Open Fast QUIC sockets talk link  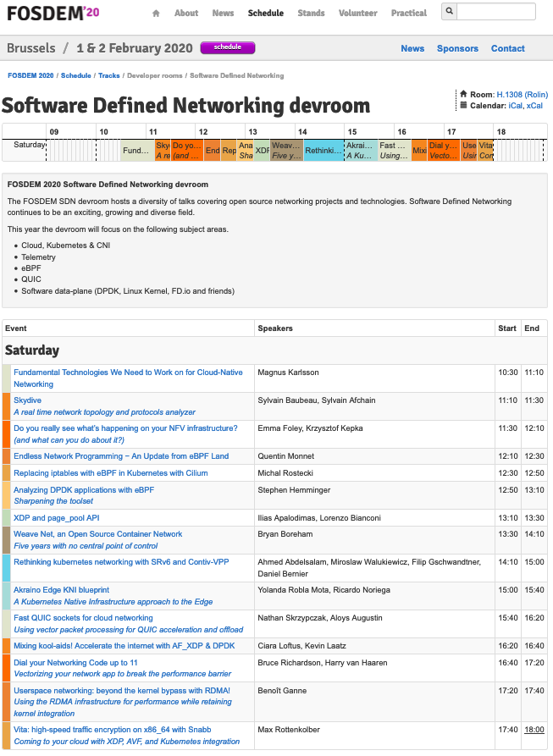pos(83,618)
